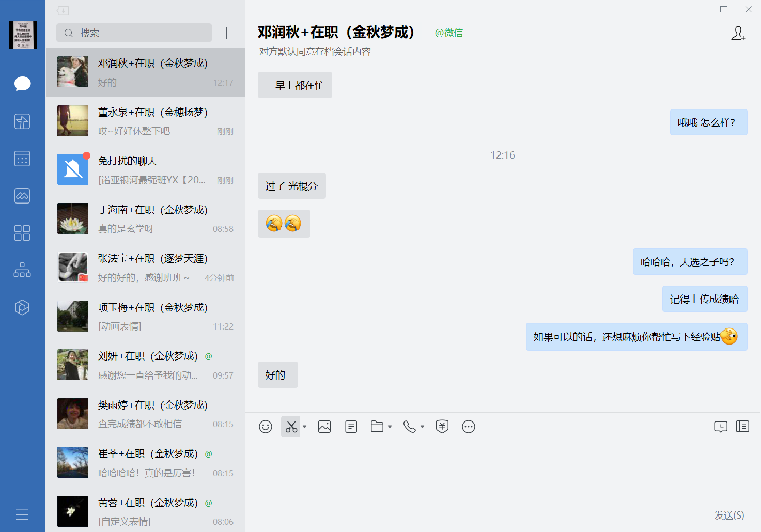Viewport: 761px width, 532px height.
Task: Expand the phone call options arrow
Action: click(x=423, y=427)
